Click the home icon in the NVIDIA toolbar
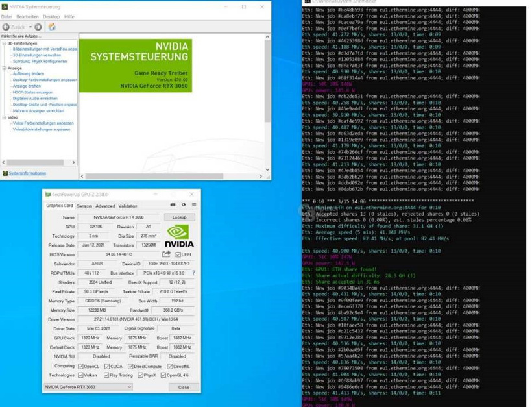This screenshot has height=407, width=532. tap(52, 27)
